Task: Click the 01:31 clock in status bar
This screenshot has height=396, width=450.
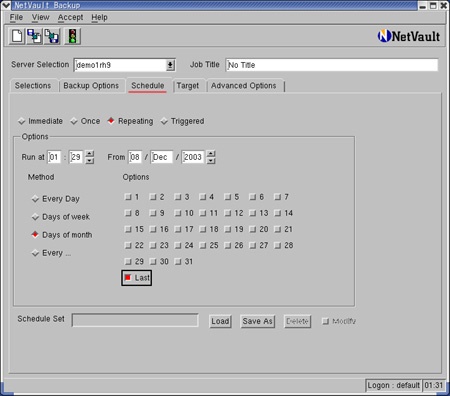Action: pos(434,385)
